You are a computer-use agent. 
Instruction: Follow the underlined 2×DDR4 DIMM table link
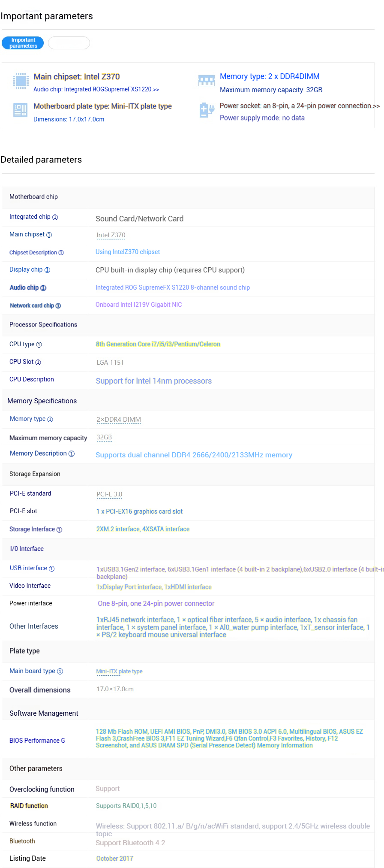coord(119,420)
